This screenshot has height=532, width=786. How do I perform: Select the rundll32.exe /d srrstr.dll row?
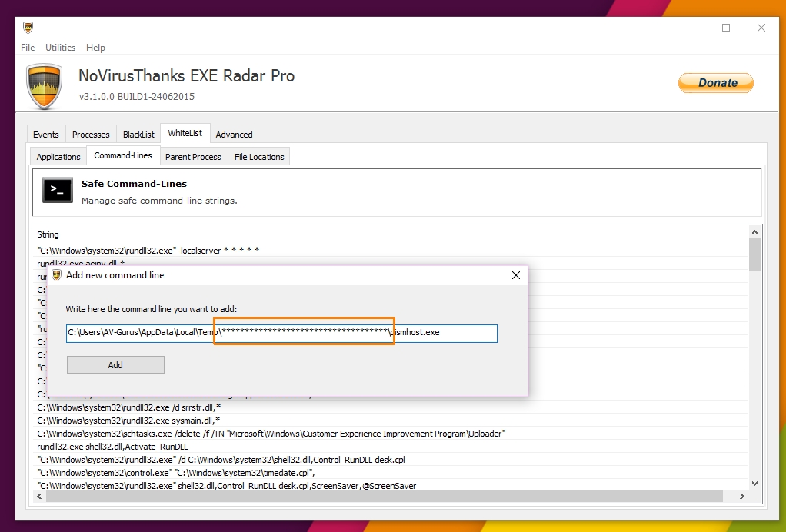391,407
